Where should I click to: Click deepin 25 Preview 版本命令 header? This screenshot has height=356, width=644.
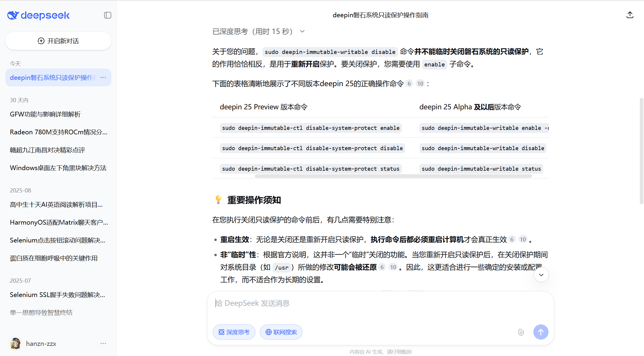(x=263, y=107)
